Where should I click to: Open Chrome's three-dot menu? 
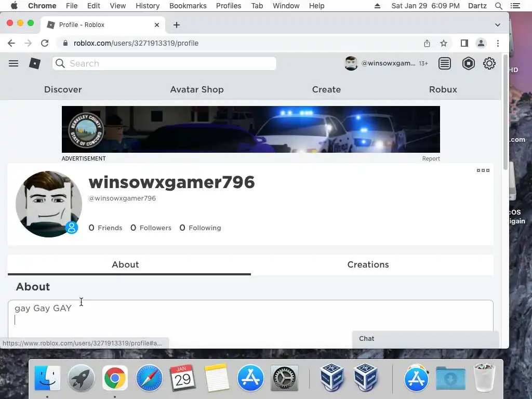498,43
